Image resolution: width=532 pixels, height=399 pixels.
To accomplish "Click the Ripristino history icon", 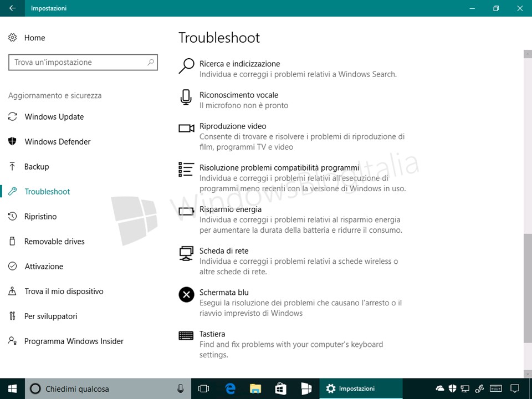I will 13,217.
